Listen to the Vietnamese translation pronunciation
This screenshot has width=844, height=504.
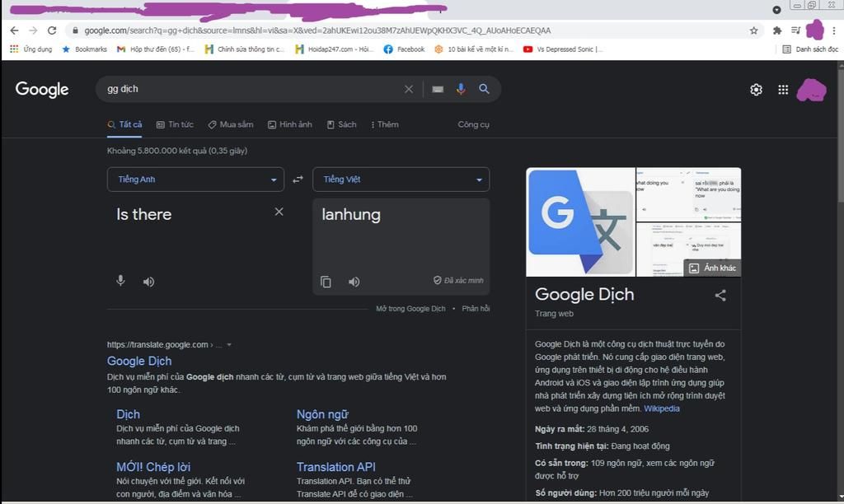354,282
